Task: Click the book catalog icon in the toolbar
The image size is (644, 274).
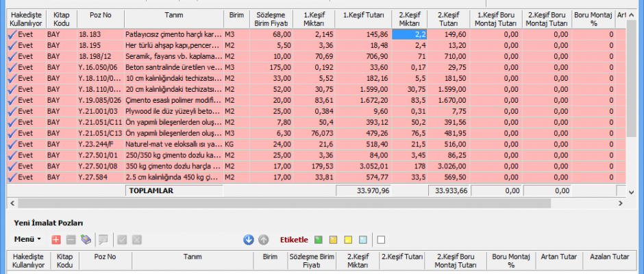Action: coord(86,240)
